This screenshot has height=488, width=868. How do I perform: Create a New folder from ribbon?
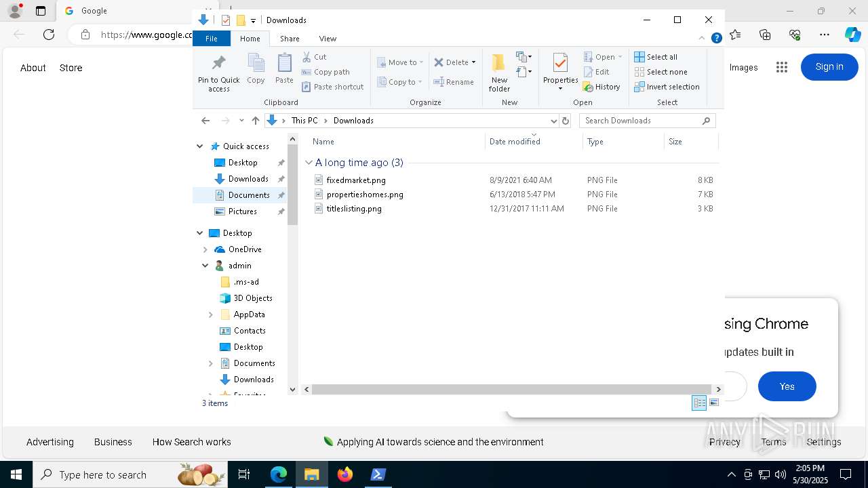coord(499,73)
